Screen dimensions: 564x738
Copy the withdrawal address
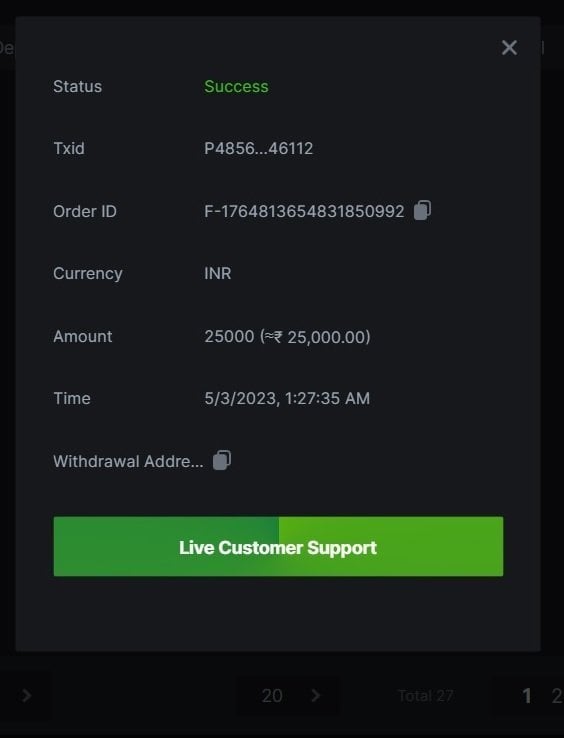tap(222, 460)
